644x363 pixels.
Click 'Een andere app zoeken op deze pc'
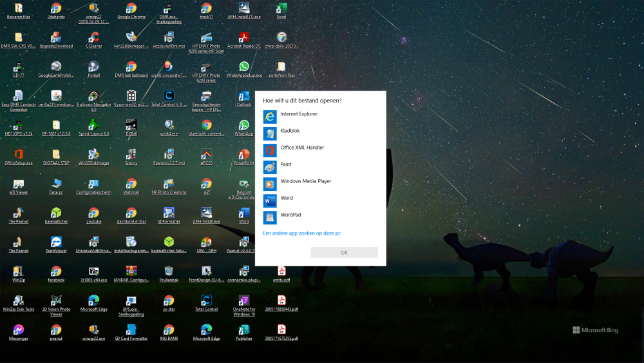click(301, 233)
